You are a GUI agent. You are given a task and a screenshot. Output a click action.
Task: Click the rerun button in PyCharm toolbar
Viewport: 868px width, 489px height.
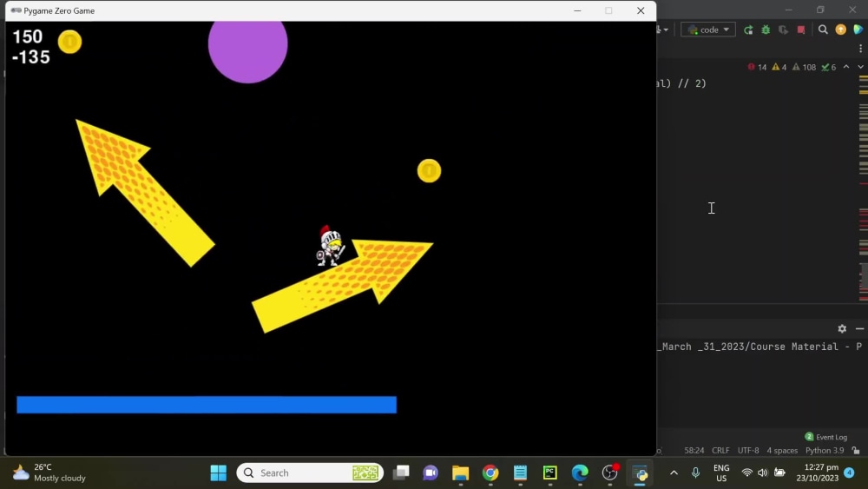click(x=748, y=30)
